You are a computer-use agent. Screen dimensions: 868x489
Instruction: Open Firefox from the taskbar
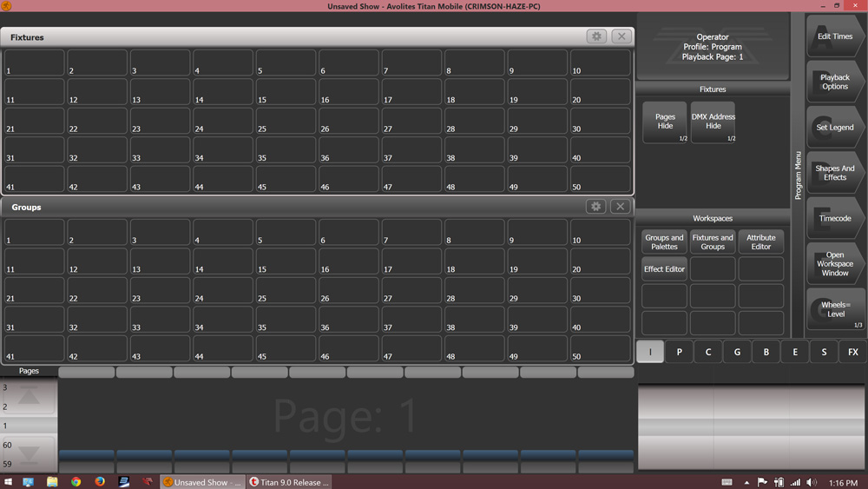point(100,482)
